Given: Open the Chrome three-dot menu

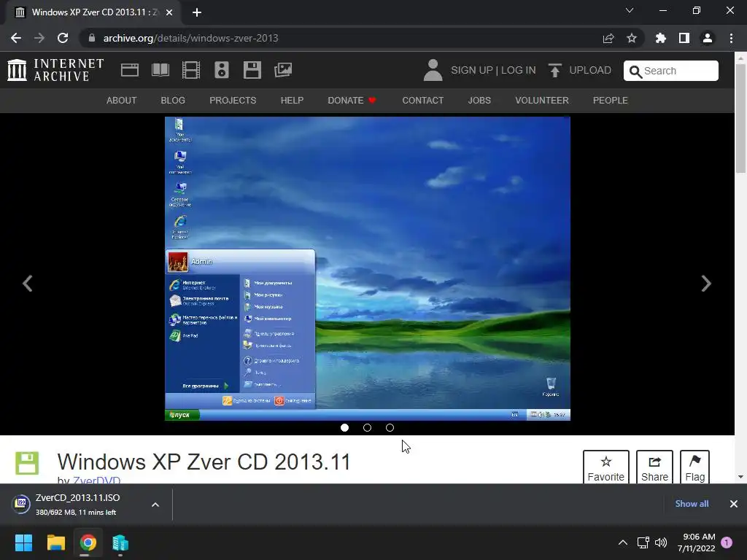Looking at the screenshot, I should [731, 38].
